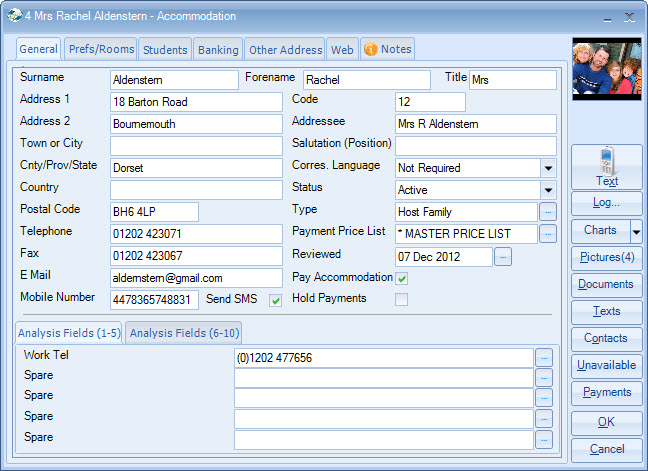This screenshot has width=648, height=471.
Task: Open the Students tab
Action: pyautogui.click(x=165, y=50)
